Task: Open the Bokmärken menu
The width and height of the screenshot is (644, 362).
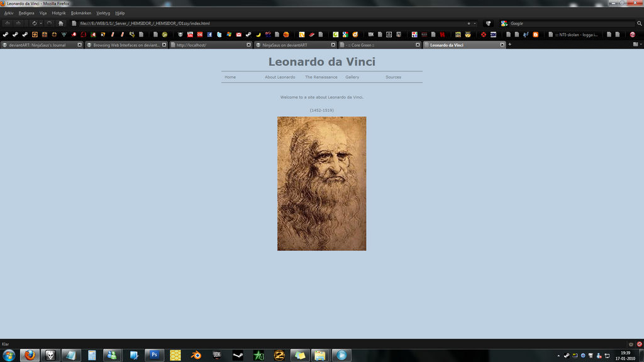Action: pyautogui.click(x=81, y=13)
